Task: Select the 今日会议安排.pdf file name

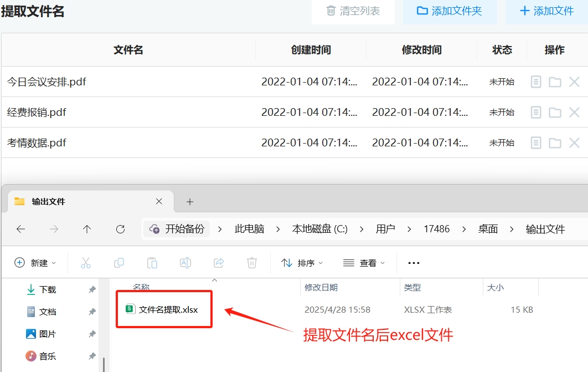Action: [x=47, y=82]
